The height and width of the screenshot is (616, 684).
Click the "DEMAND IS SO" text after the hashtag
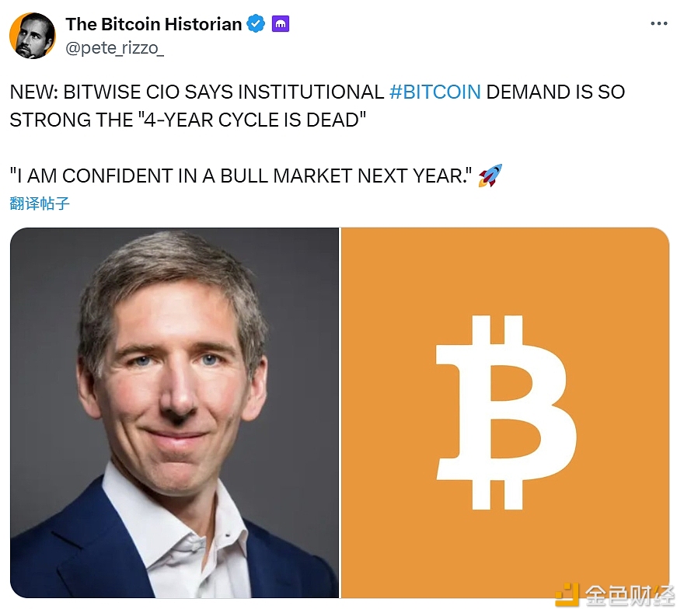tap(555, 92)
